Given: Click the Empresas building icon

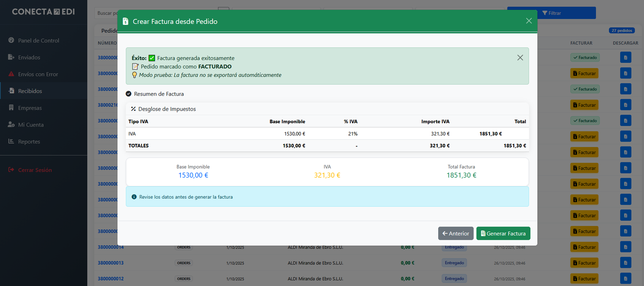Looking at the screenshot, I should pos(11,108).
